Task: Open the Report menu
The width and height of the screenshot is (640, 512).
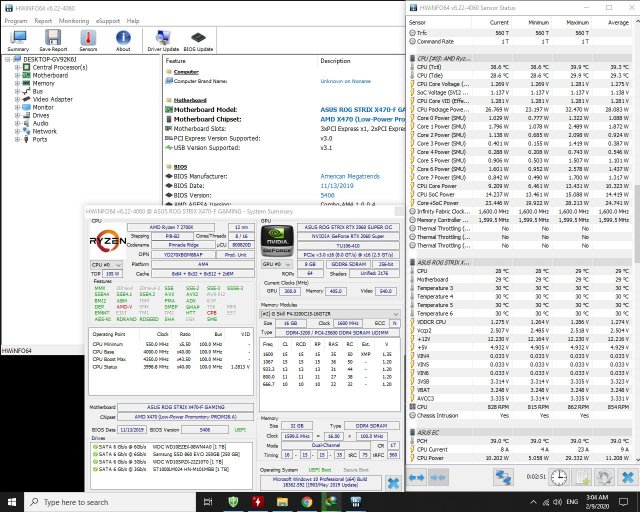Action: click(x=41, y=19)
